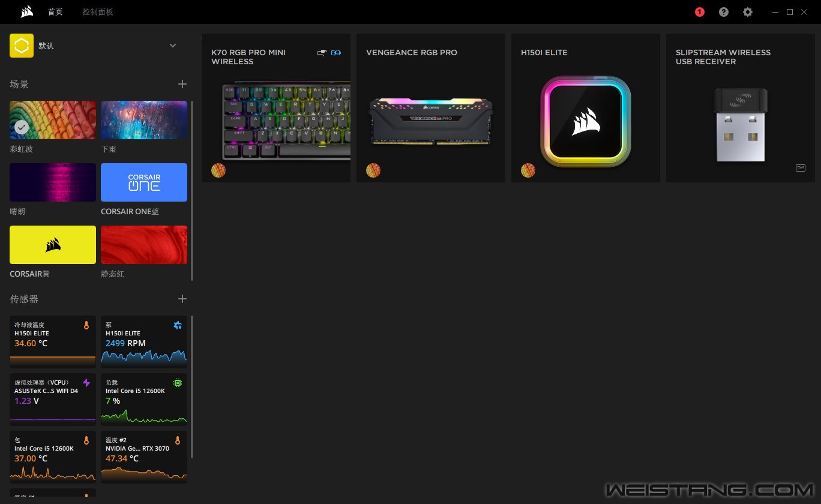Click thermometer icon on 包 sensor
The width and height of the screenshot is (821, 504).
pos(86,440)
